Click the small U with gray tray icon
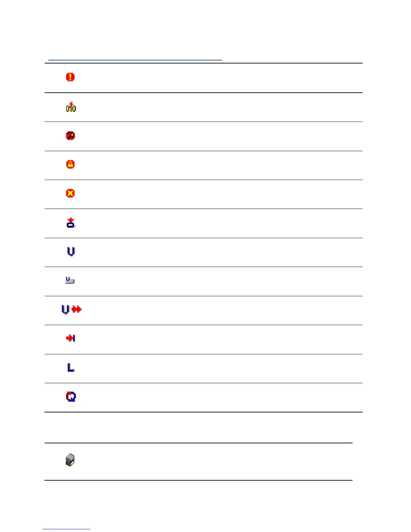Viewport: 411px width, 532px height. (70, 280)
